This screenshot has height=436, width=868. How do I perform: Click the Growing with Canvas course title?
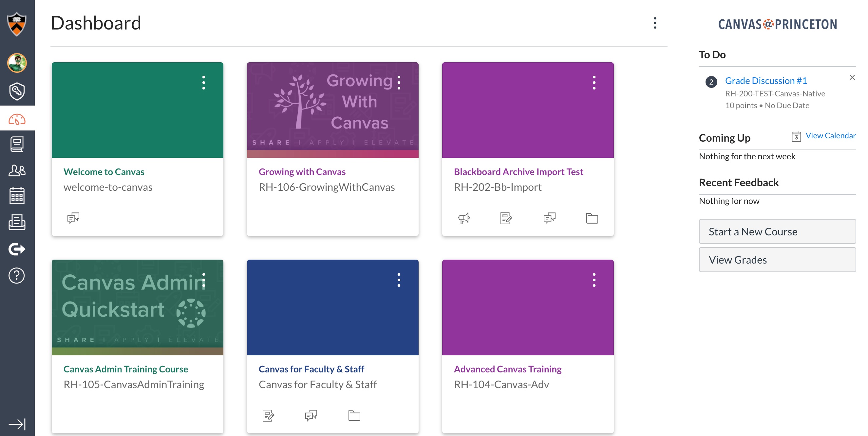(302, 172)
